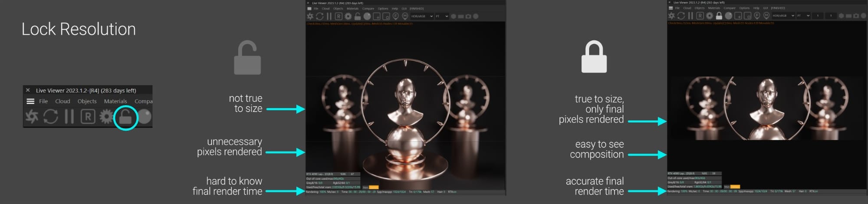Click rendered bust image in right locked viewer
Screen dimensions: 868x204
tap(767, 108)
